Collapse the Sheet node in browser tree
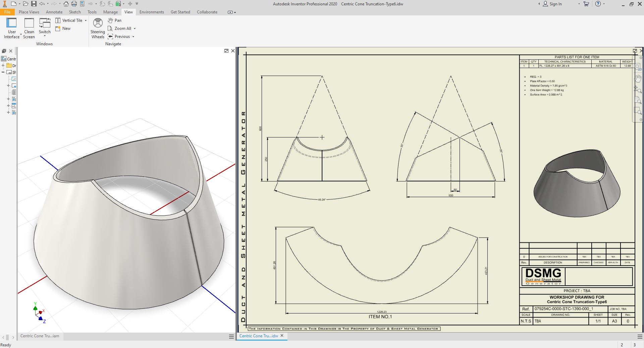The image size is (644, 348). pos(3,72)
